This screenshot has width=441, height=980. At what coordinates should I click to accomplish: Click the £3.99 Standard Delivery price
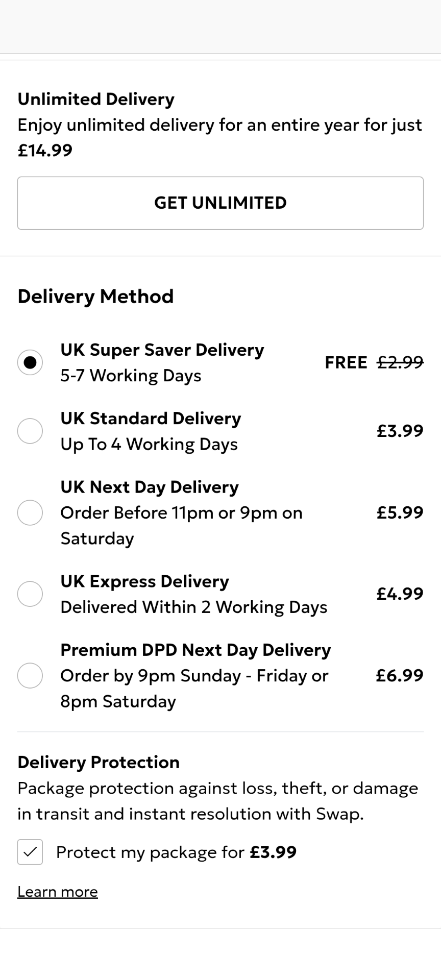[x=400, y=431]
